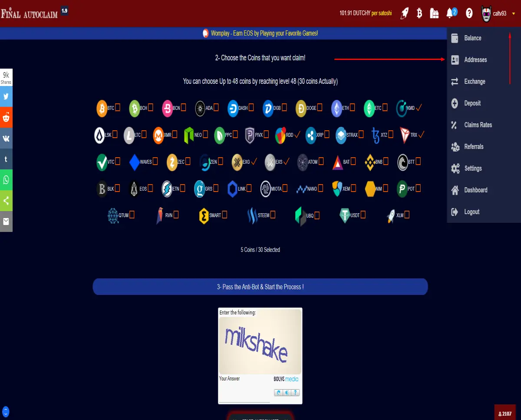Image resolution: width=521 pixels, height=420 pixels.
Task: Click the captcha Your Answer input field
Action: 244,398
